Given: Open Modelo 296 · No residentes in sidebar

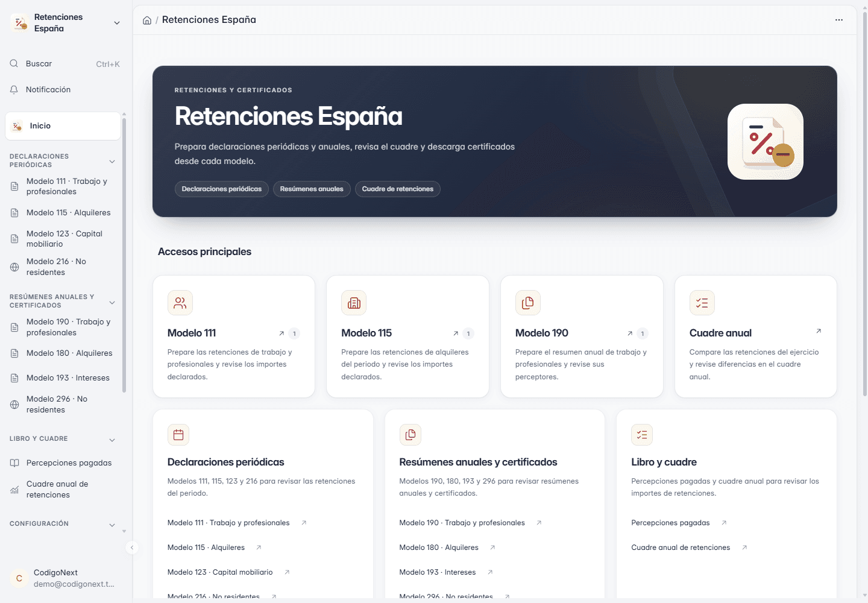Looking at the screenshot, I should tap(63, 405).
